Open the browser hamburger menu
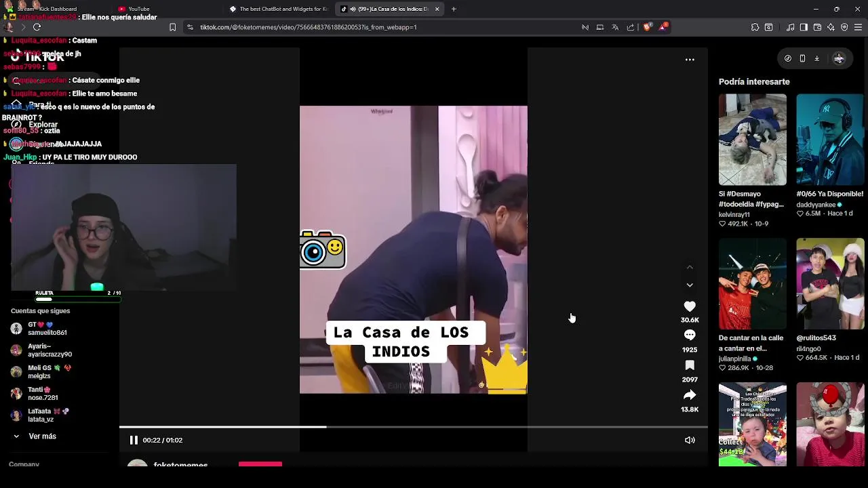This screenshot has height=488, width=868. click(x=858, y=27)
